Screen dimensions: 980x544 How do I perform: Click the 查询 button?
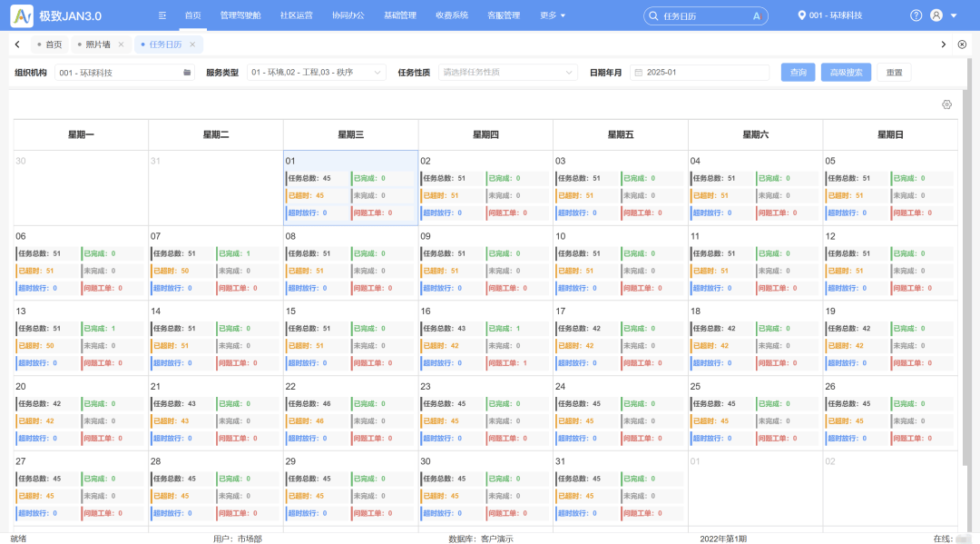(x=798, y=72)
